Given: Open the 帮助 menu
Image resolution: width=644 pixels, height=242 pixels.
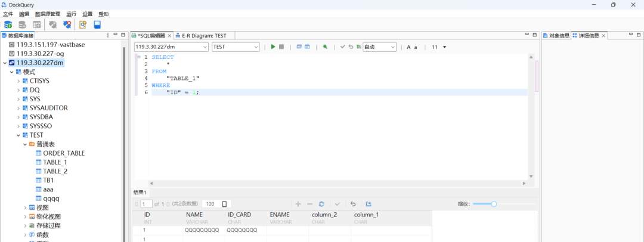Looking at the screenshot, I should pos(104,14).
